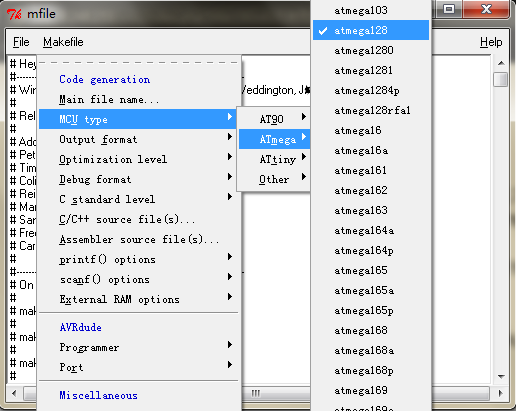Expand the scanf() options submenu
The width and height of the screenshot is (516, 411).
[x=139, y=279]
